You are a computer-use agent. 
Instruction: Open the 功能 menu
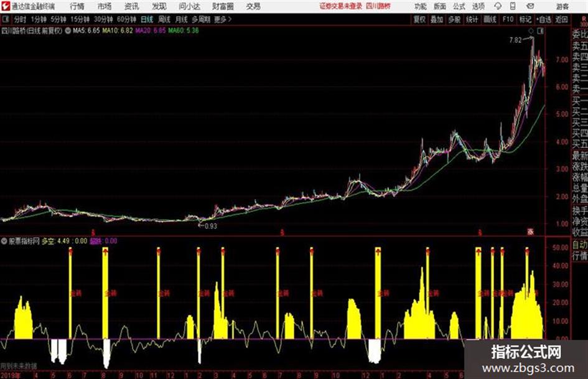pos(421,6)
